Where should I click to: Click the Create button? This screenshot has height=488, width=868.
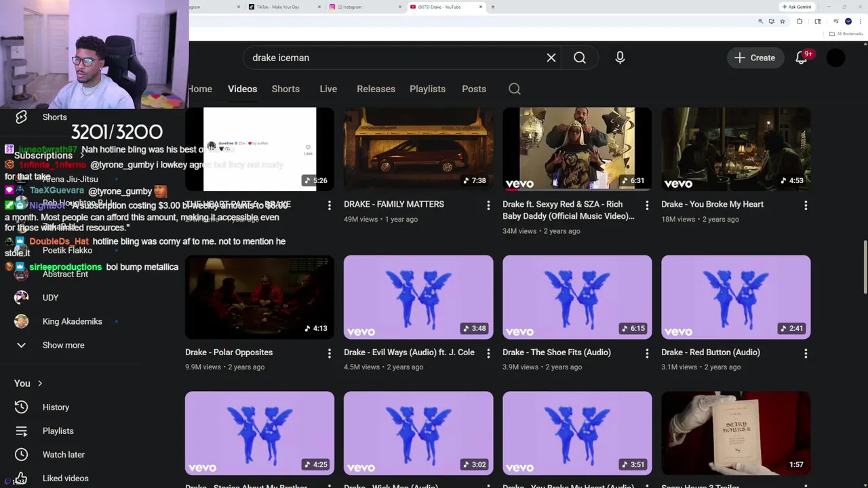[755, 58]
